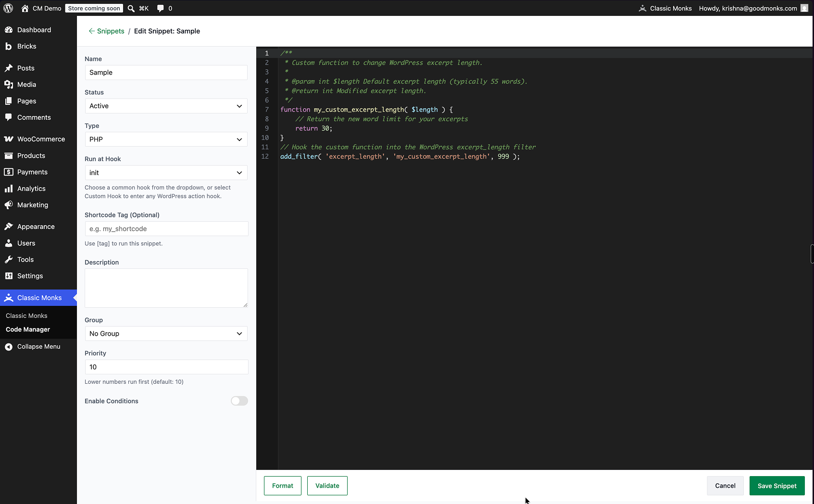This screenshot has width=814, height=504.
Task: Click the Appearance brush icon
Action: pyautogui.click(x=9, y=227)
